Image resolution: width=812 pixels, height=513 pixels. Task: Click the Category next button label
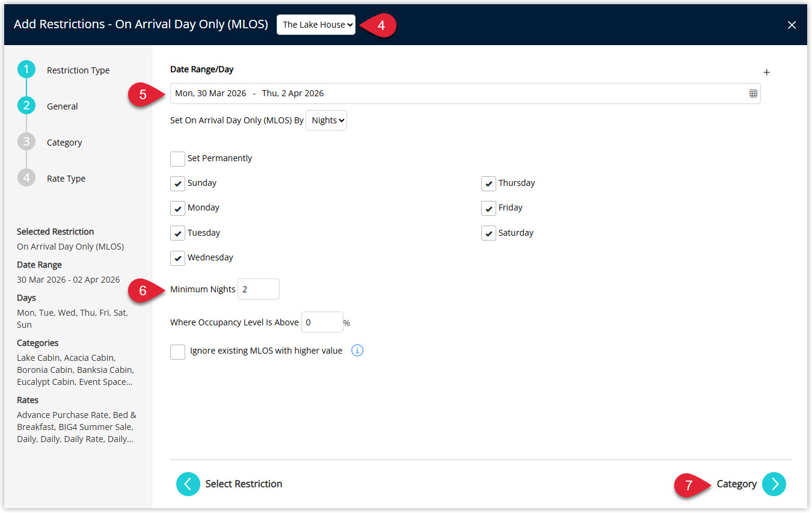[737, 484]
